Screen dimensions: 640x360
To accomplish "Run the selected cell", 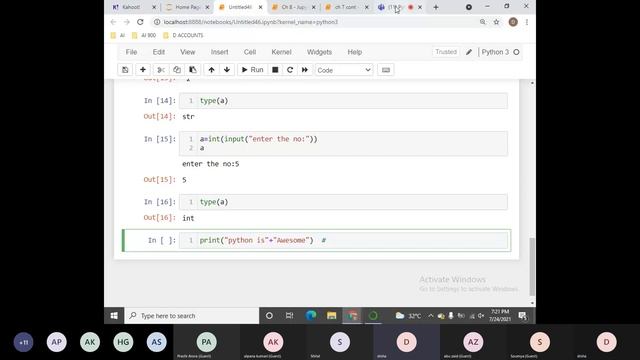I will pyautogui.click(x=252, y=70).
